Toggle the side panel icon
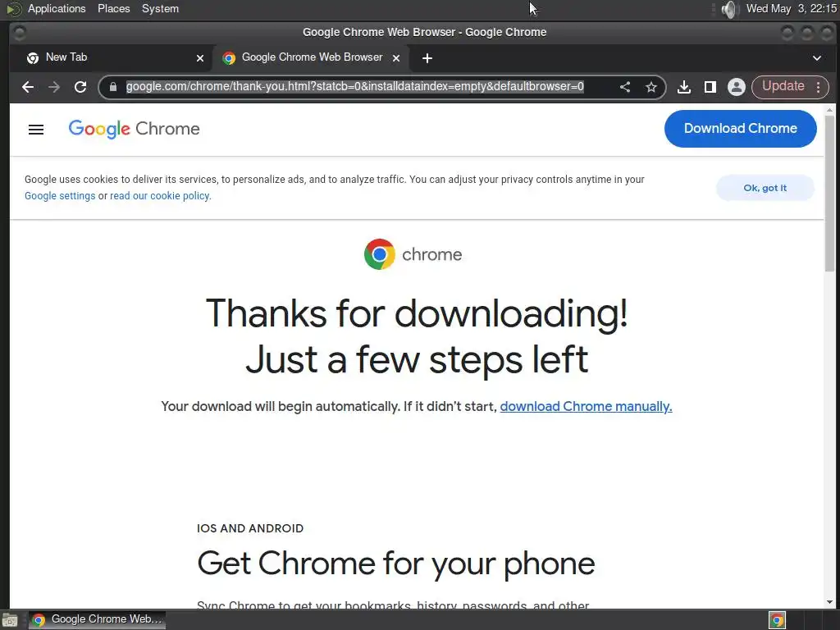The height and width of the screenshot is (630, 840). (710, 87)
